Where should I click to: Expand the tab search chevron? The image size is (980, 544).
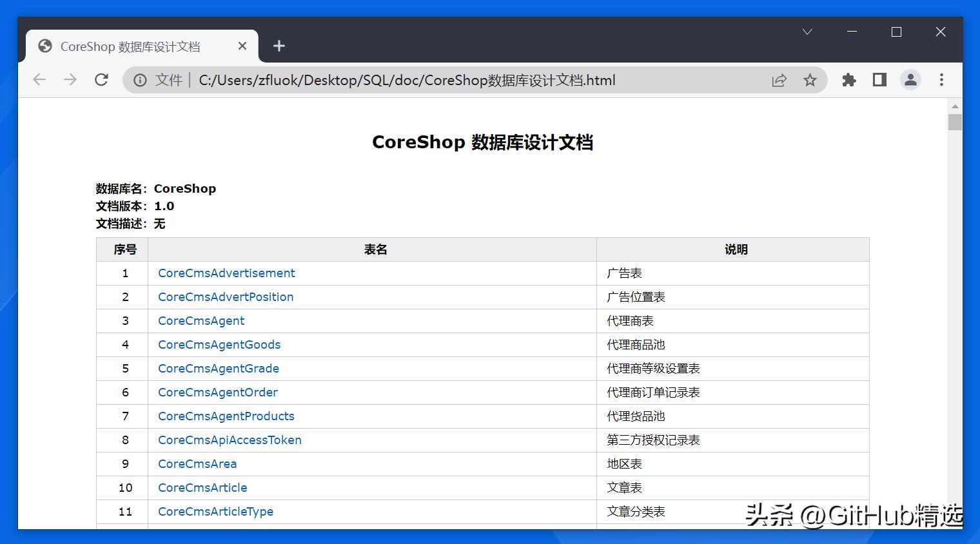807,32
